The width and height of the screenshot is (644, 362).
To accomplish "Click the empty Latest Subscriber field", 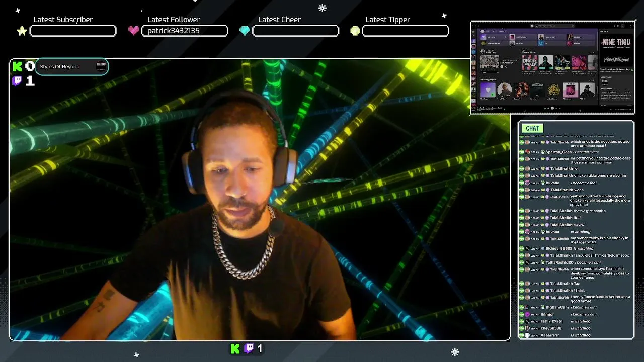I will (73, 31).
